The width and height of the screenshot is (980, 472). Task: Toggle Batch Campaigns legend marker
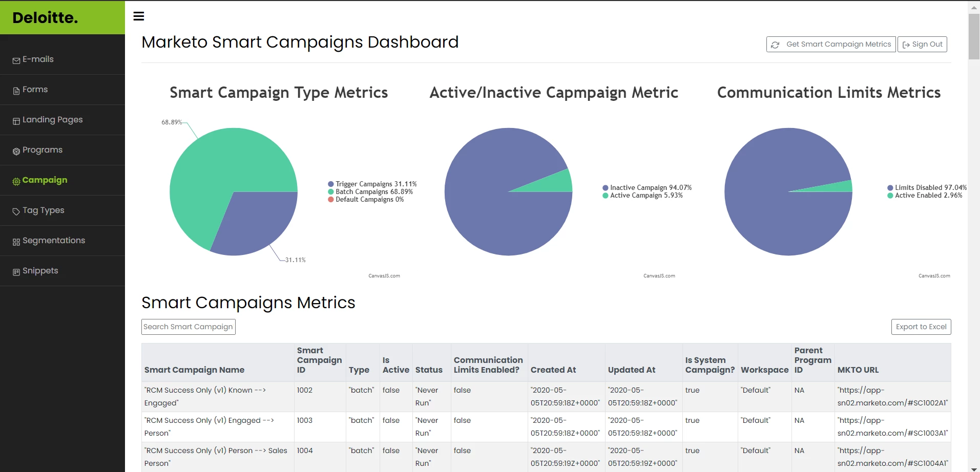click(x=331, y=192)
